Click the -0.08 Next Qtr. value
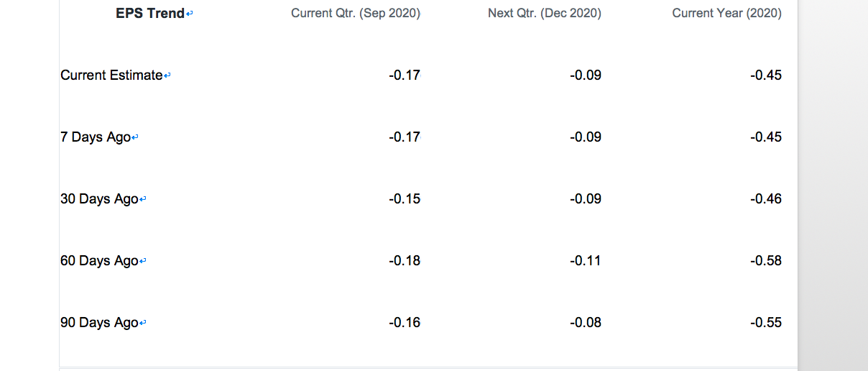868x371 pixels. click(586, 323)
